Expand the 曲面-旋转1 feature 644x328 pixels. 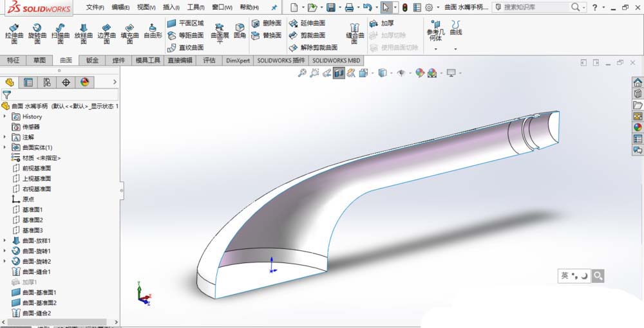tap(5, 251)
